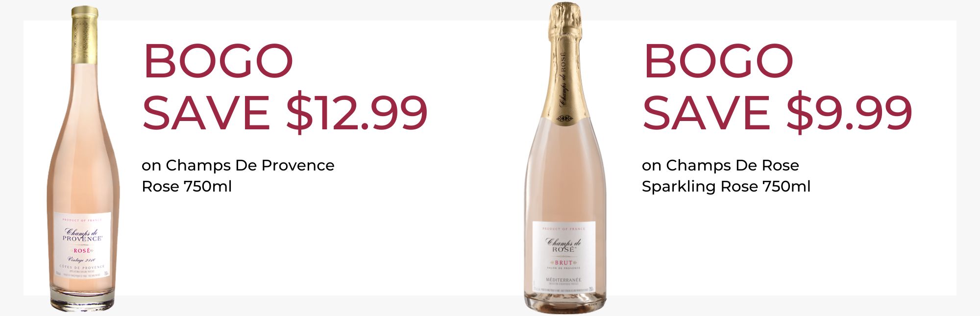This screenshot has width=980, height=316.
Task: Select the SAVE $9.99 offer text
Action: 777,113
